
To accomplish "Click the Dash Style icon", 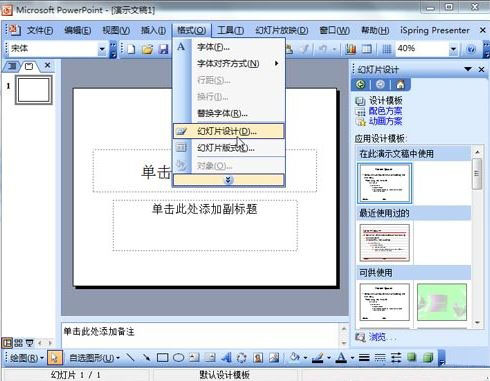I will 380,358.
